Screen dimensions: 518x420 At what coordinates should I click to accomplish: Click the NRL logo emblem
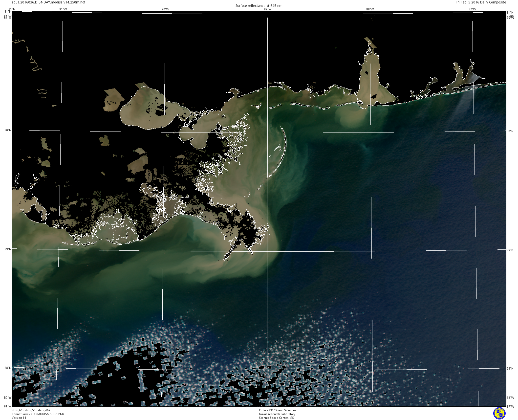click(x=499, y=414)
